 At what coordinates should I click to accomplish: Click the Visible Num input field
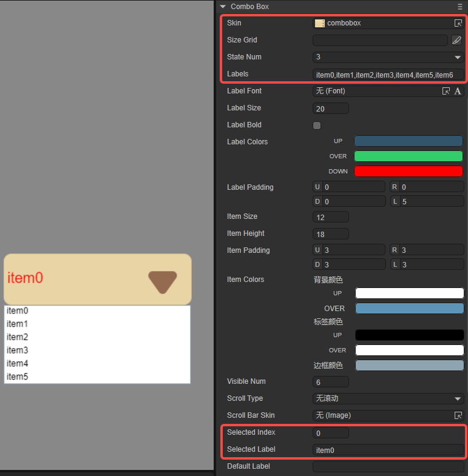330,381
